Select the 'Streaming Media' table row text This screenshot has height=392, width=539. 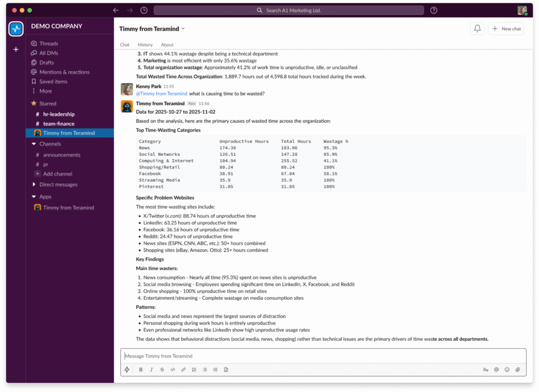(159, 180)
